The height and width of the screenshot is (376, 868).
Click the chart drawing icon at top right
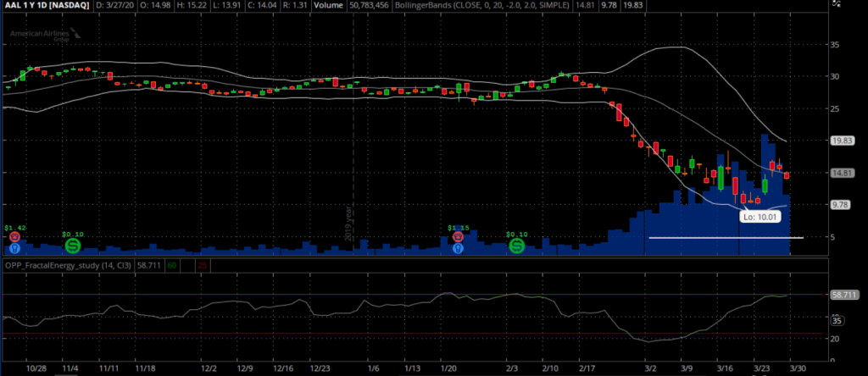pyautogui.click(x=836, y=3)
